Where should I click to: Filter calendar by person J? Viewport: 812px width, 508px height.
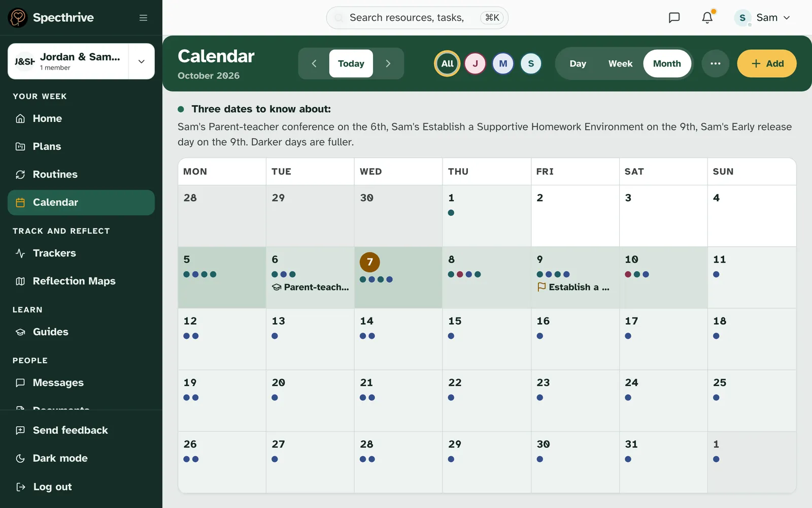pos(475,63)
